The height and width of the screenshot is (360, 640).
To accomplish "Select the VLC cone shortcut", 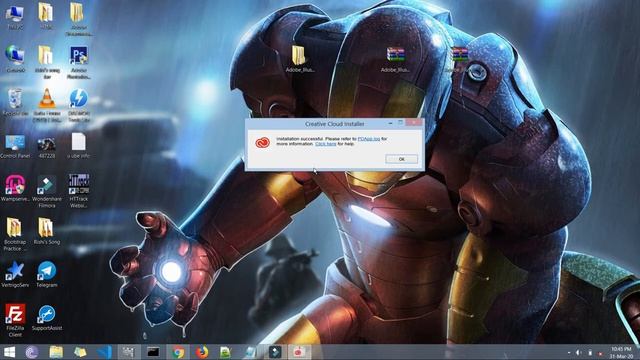I will point(47,105).
